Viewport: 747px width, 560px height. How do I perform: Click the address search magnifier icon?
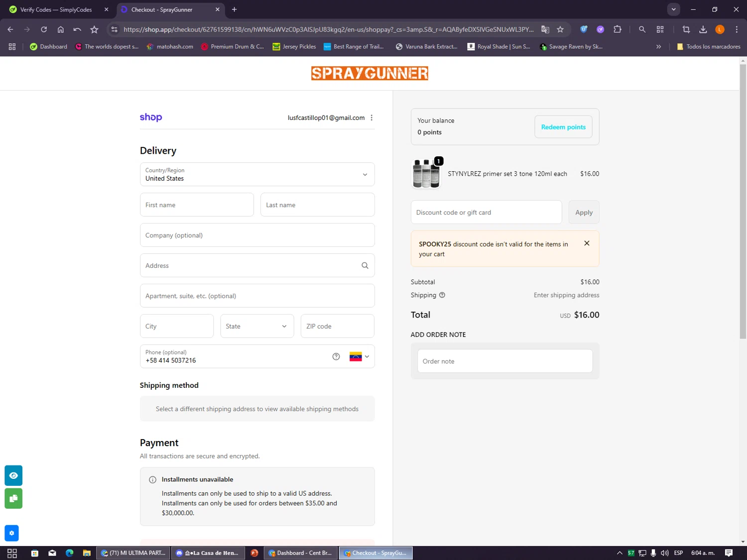[365, 265]
